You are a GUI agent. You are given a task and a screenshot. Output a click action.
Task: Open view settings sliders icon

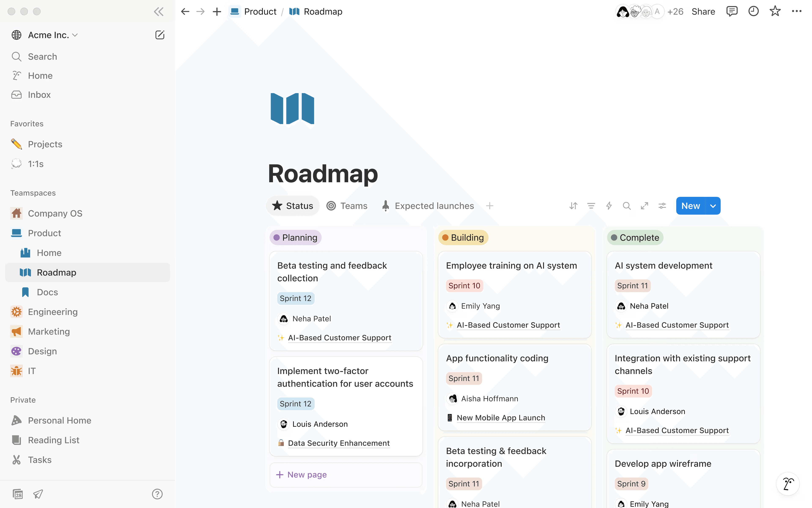coord(662,206)
